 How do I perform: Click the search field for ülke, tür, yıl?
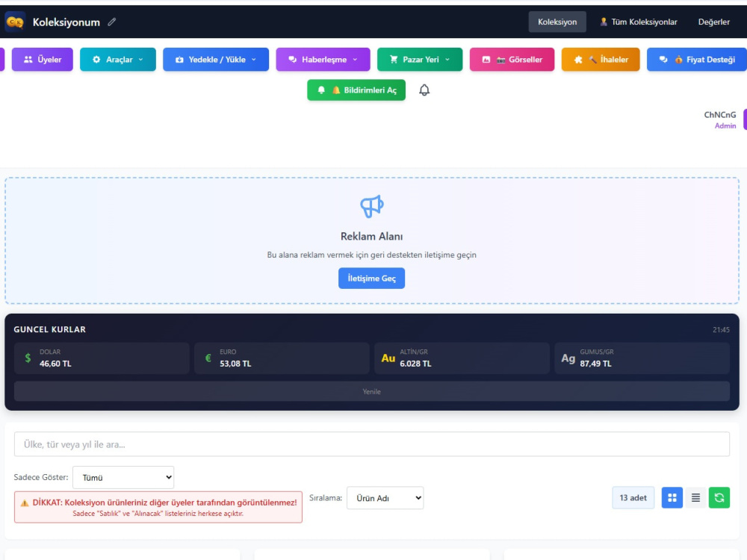click(371, 444)
